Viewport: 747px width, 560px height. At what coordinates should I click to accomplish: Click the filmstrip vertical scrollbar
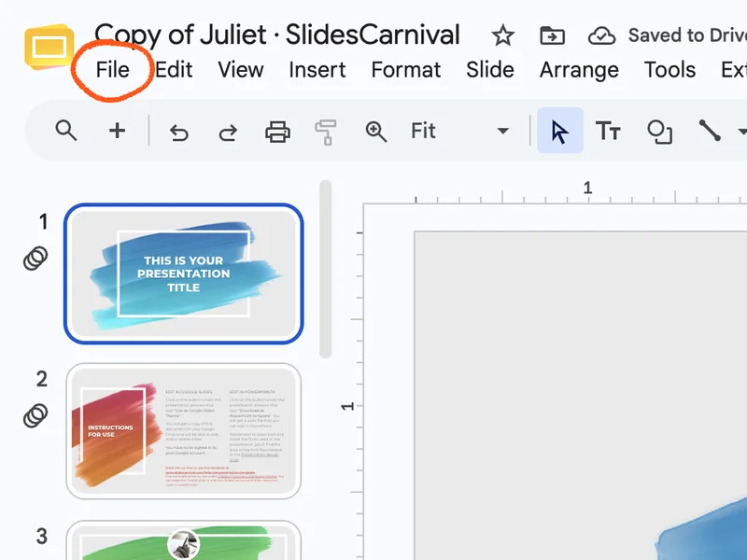pos(325,269)
